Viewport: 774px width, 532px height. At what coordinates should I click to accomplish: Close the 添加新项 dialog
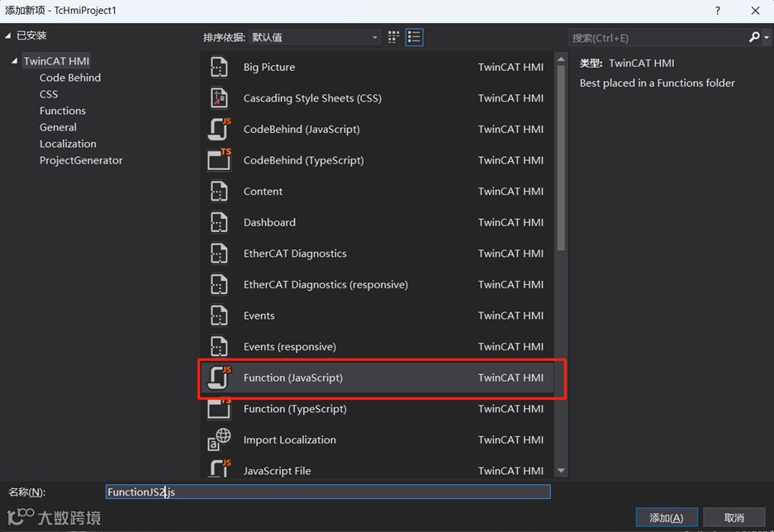point(755,11)
